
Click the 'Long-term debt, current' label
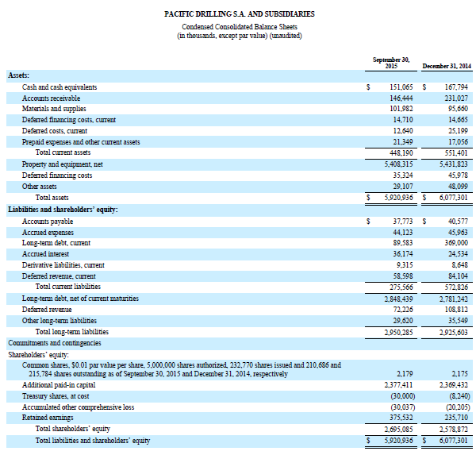(x=56, y=243)
